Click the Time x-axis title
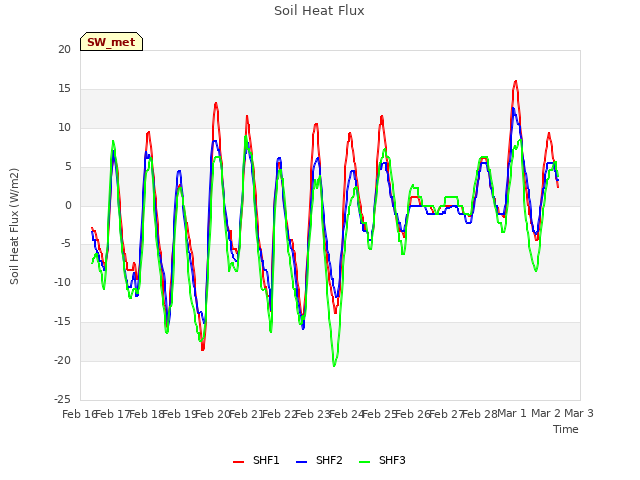This screenshot has height=480, width=640. [x=566, y=429]
